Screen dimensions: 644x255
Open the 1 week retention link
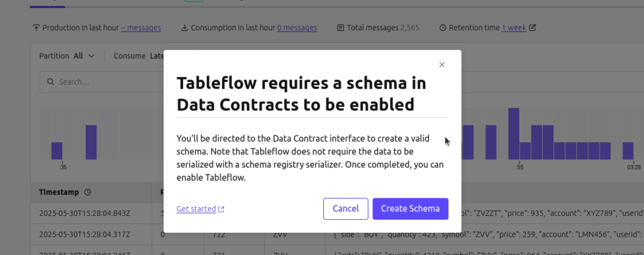(x=514, y=28)
